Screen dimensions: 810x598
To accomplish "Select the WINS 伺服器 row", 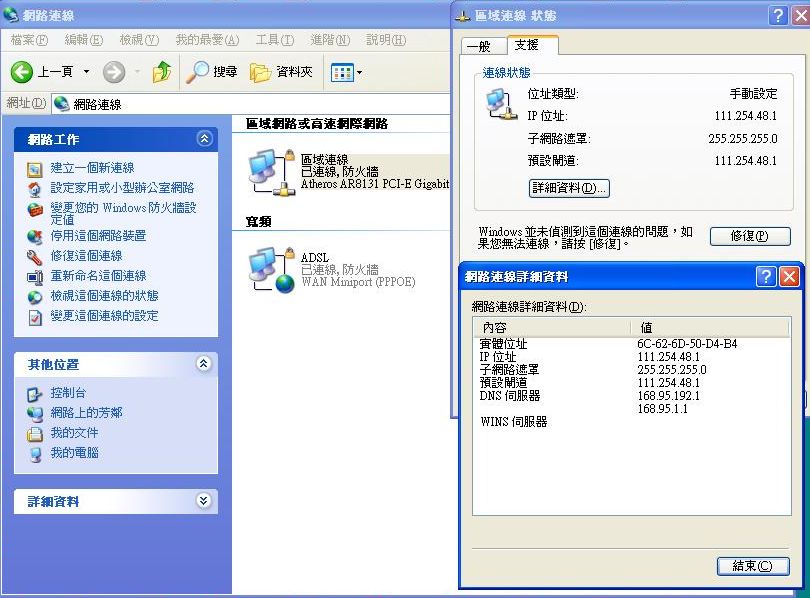I will tap(631, 421).
